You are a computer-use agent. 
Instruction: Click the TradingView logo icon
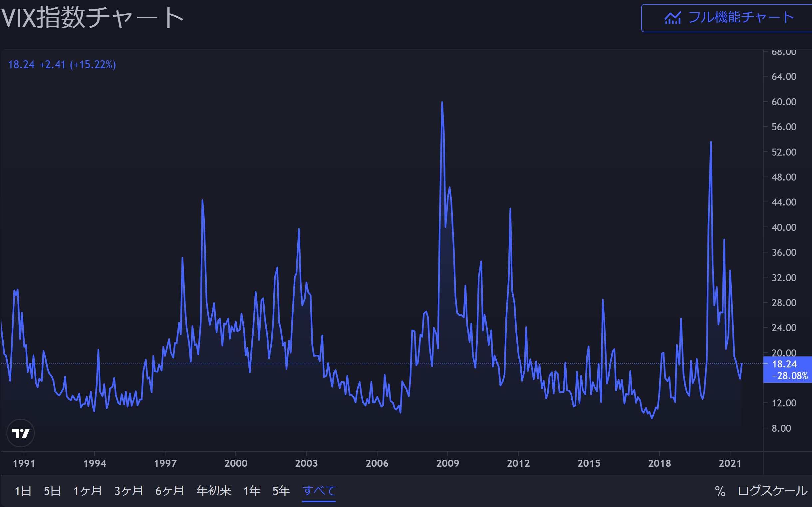20,433
